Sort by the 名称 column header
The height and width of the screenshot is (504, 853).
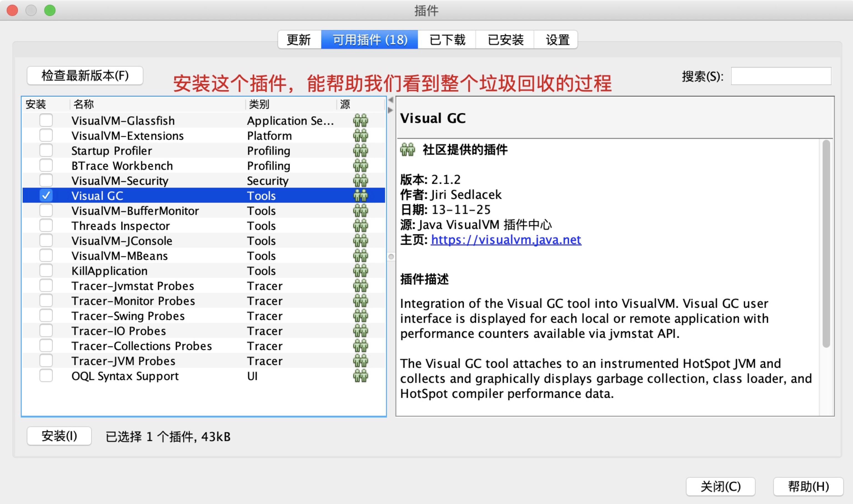pos(157,104)
